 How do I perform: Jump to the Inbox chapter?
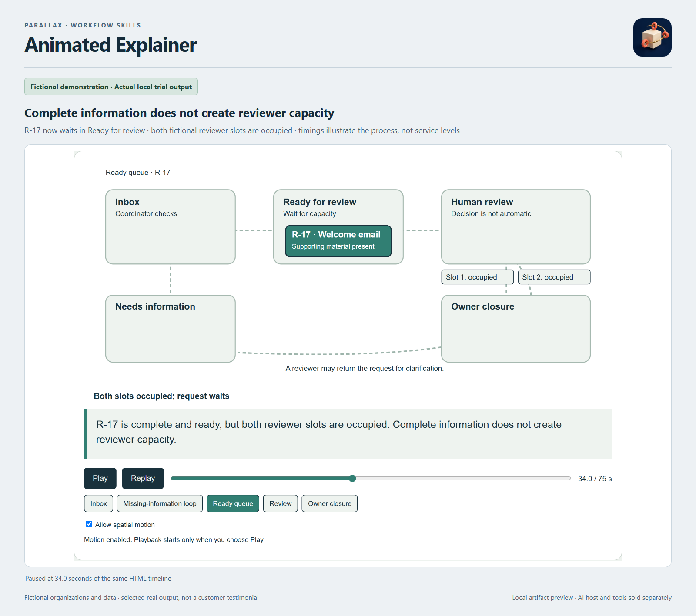click(x=98, y=503)
